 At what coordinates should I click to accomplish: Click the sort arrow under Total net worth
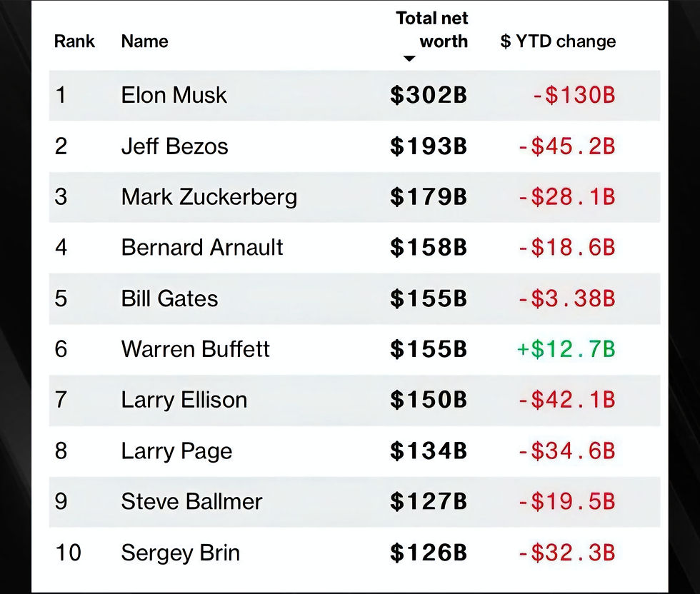[x=409, y=59]
